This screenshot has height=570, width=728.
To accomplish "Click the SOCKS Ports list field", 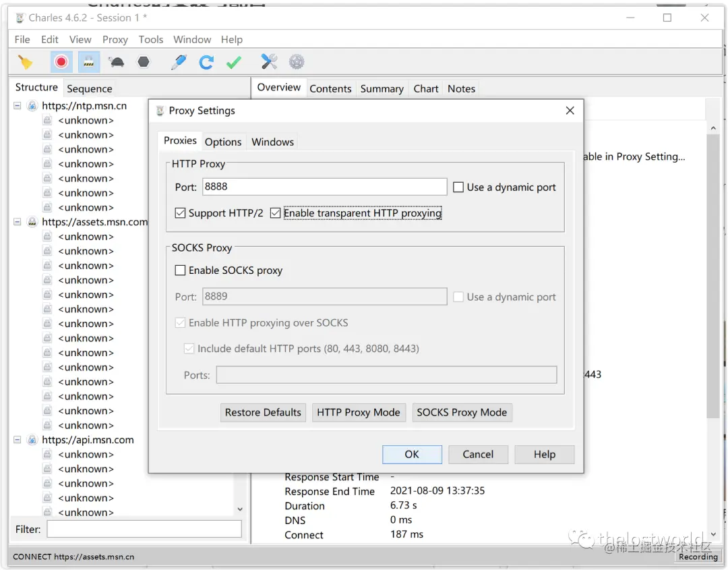I will tap(386, 375).
